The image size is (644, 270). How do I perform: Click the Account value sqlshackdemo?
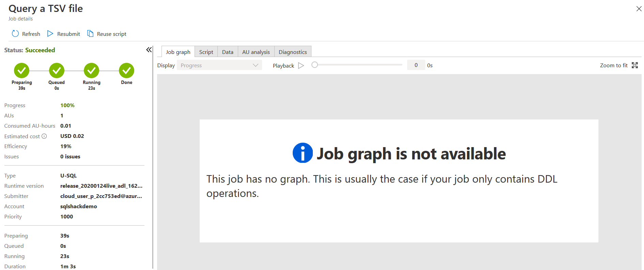tap(79, 207)
